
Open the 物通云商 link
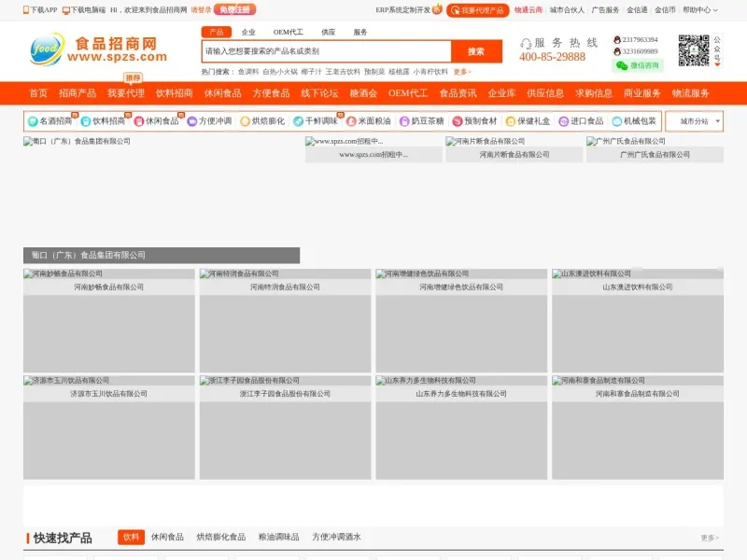pos(529,10)
